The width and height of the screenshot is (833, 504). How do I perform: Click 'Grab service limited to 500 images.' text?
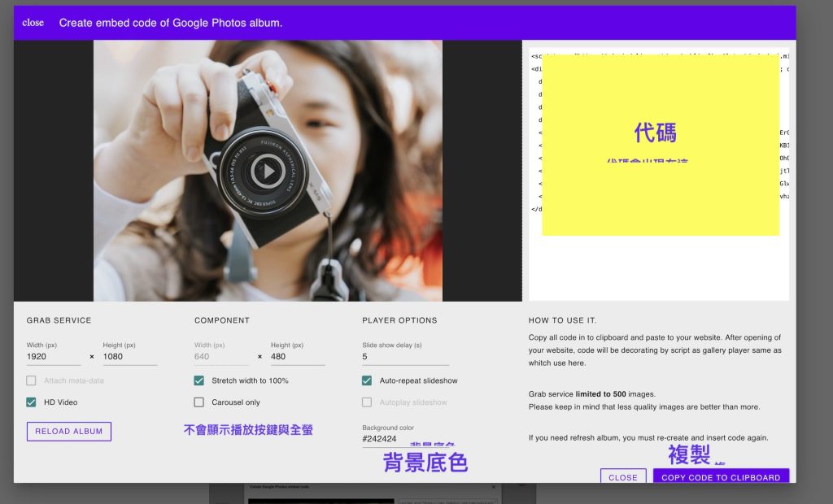coord(592,394)
